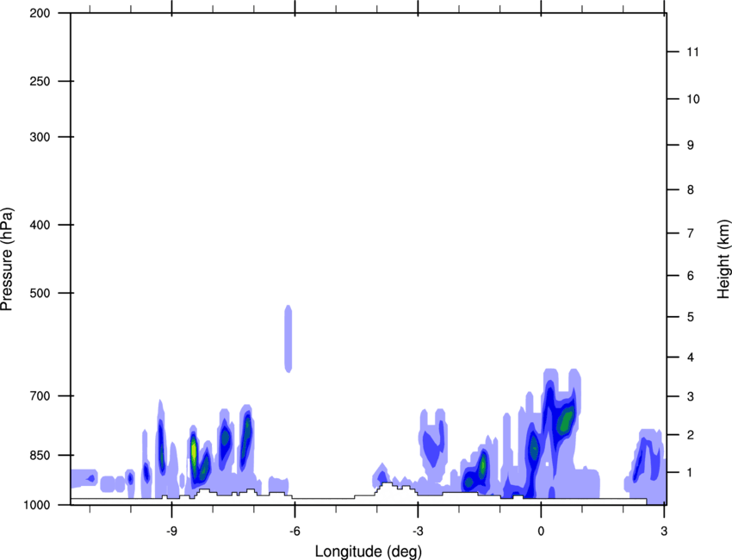
Task: Click the 850 pressure tick label
Action: point(40,455)
